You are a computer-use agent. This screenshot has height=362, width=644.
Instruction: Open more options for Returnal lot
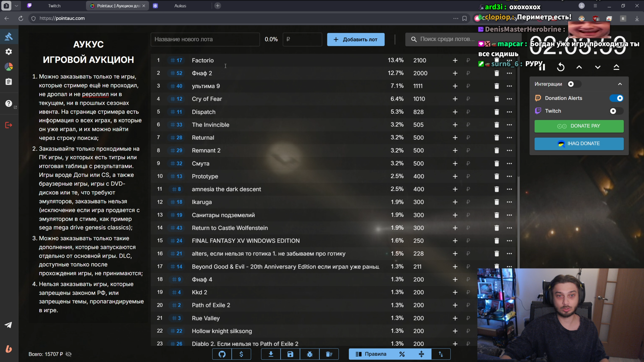click(x=509, y=138)
